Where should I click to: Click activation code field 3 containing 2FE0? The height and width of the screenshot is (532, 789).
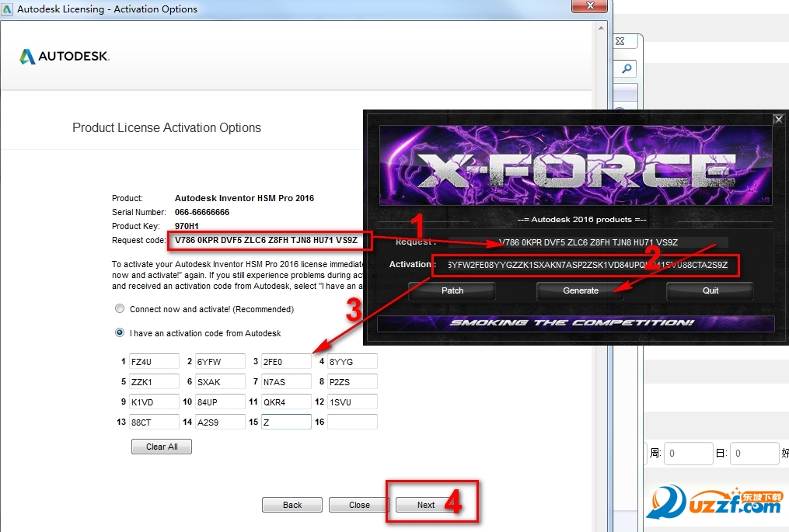[x=286, y=362]
